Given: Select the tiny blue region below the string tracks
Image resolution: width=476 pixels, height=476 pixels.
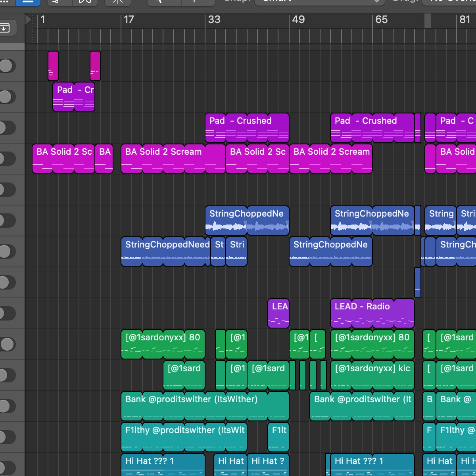Looking at the screenshot, I should (417, 282).
